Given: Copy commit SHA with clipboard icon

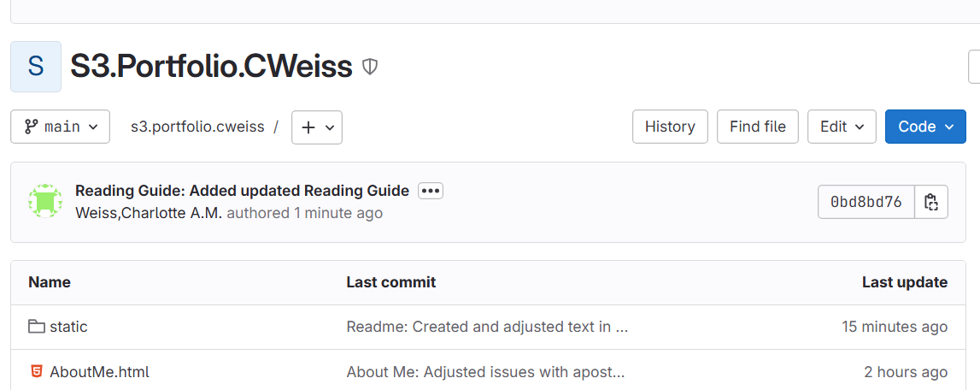Looking at the screenshot, I should point(931,203).
